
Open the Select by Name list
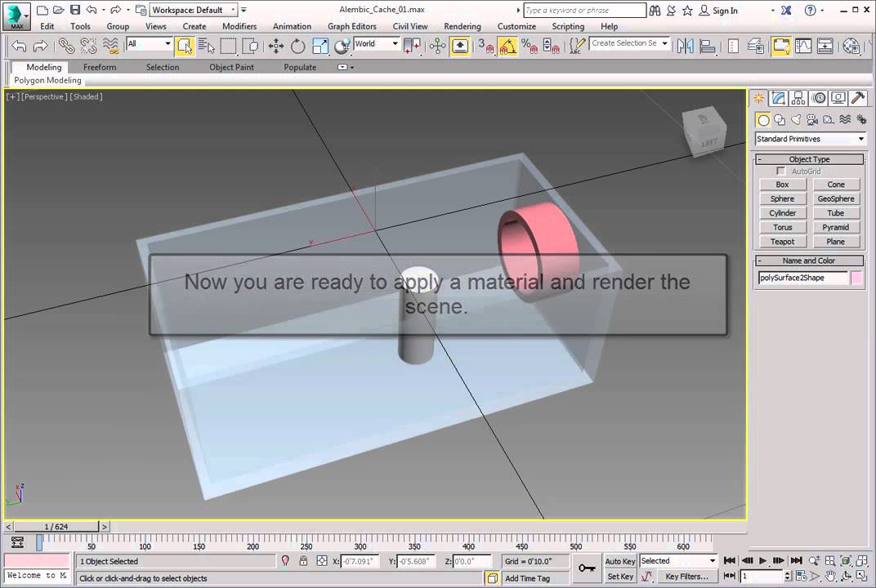pos(207,46)
